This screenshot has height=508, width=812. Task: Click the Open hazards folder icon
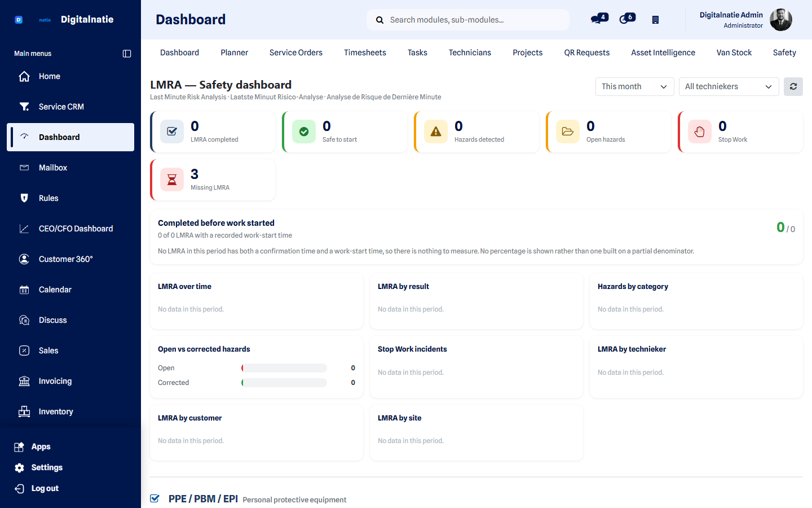pos(568,132)
